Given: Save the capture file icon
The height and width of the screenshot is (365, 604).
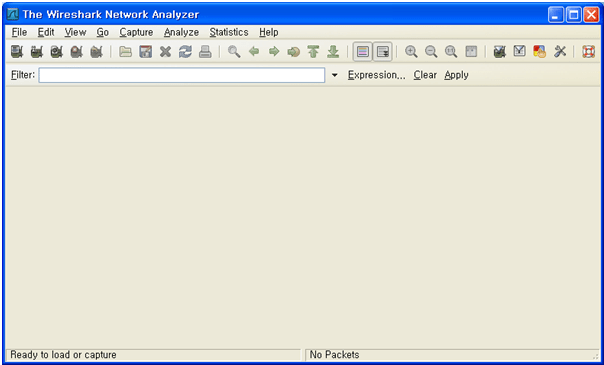Looking at the screenshot, I should tap(145, 52).
